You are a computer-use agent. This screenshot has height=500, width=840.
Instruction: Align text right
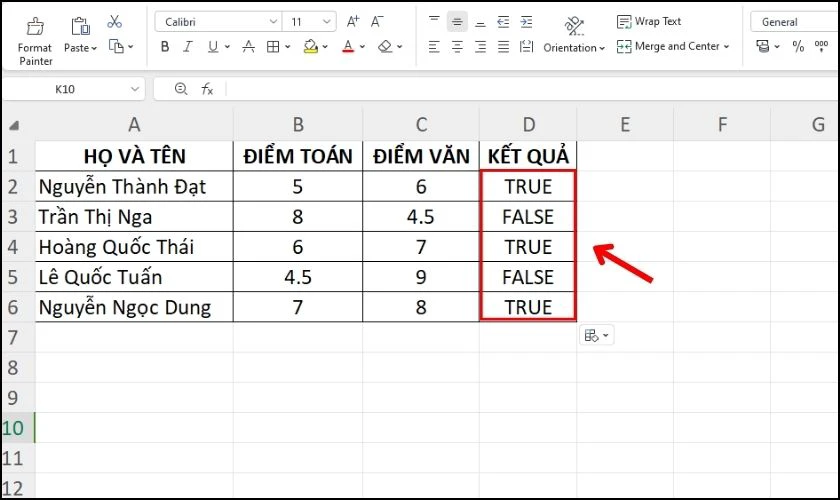(x=480, y=47)
